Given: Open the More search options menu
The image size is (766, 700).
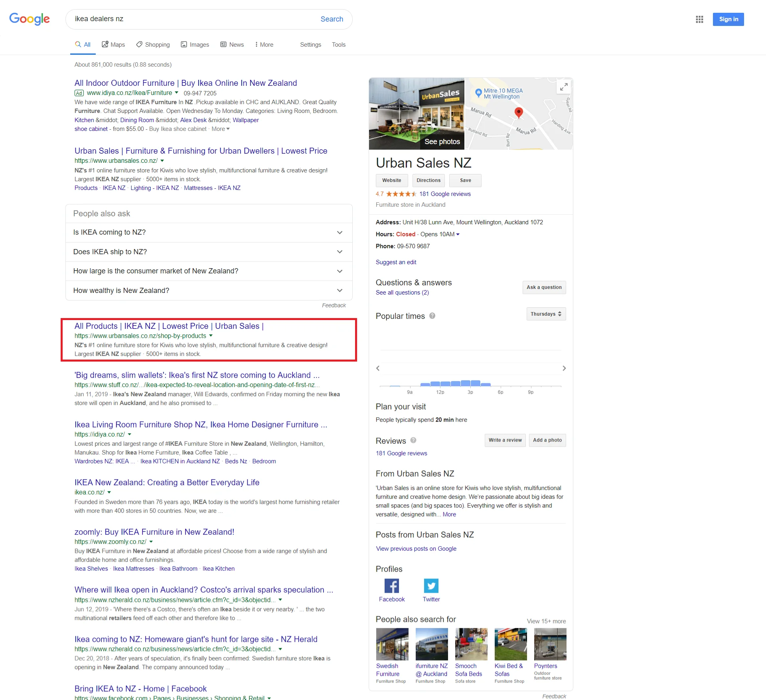Looking at the screenshot, I should tap(264, 45).
